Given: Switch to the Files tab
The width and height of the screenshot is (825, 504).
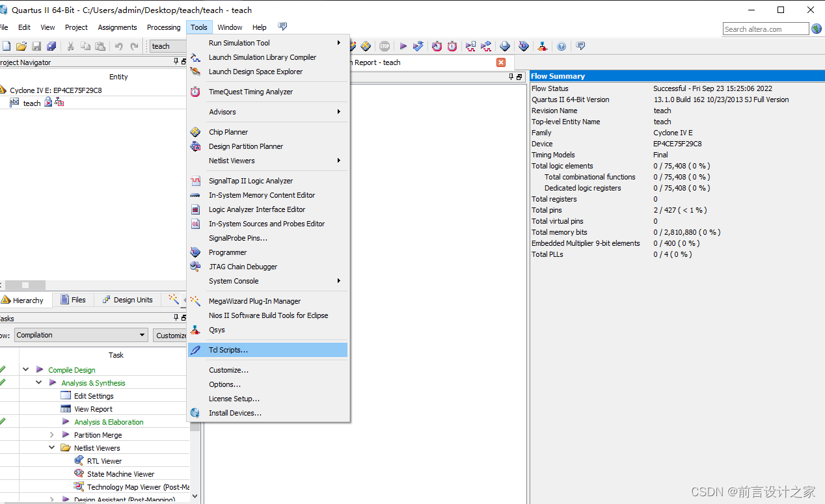Looking at the screenshot, I should (73, 300).
